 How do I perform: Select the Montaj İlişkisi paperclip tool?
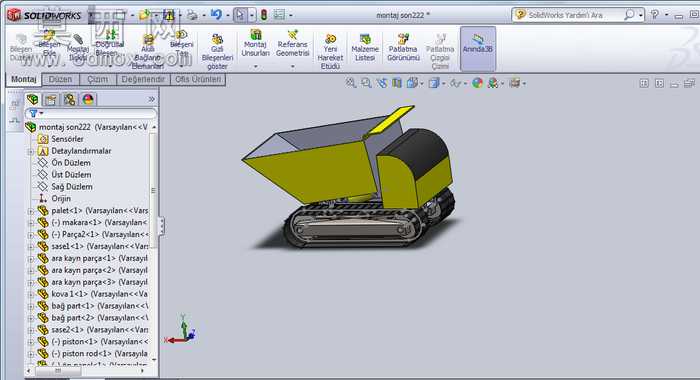point(78,47)
